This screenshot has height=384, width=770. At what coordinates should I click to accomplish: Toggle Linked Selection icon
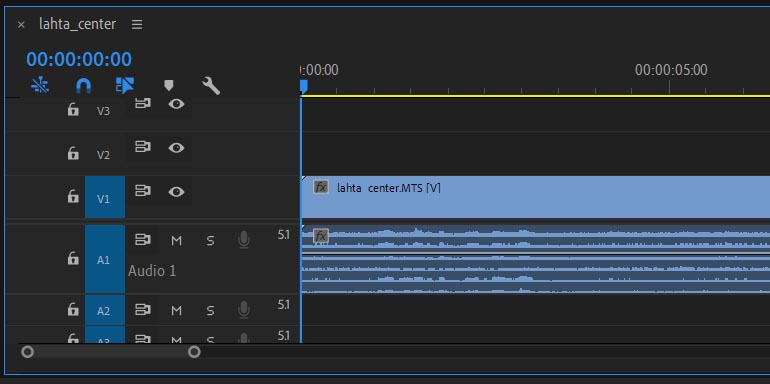[x=125, y=85]
